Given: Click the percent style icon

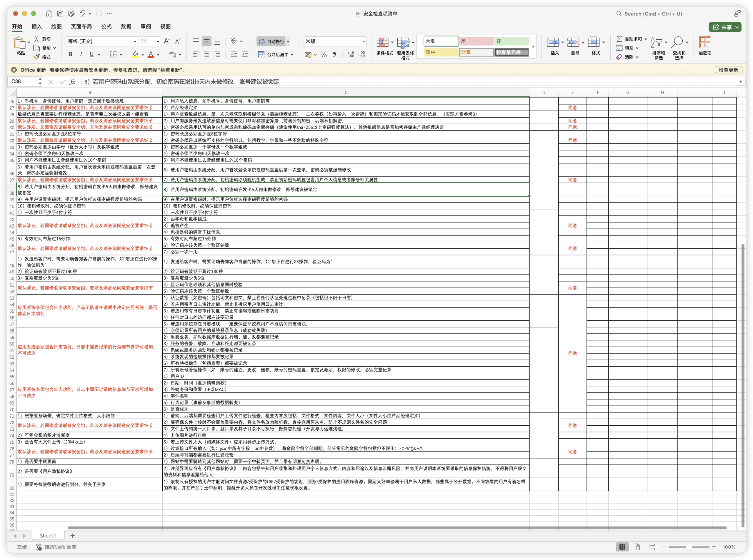Looking at the screenshot, I should pos(324,55).
